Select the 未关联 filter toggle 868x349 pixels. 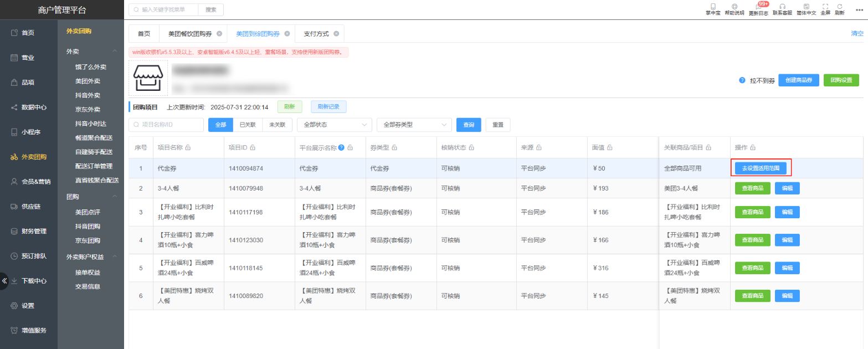click(277, 125)
